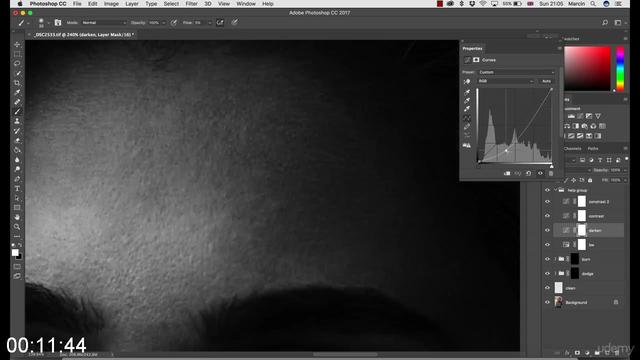Expand the dodge group

click(555, 273)
